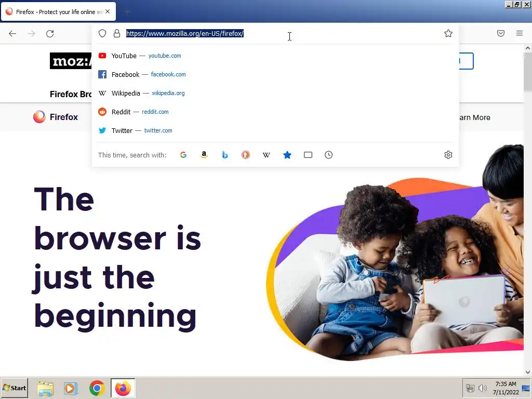Search open tabs using tab icon
The image size is (532, 399).
308,155
